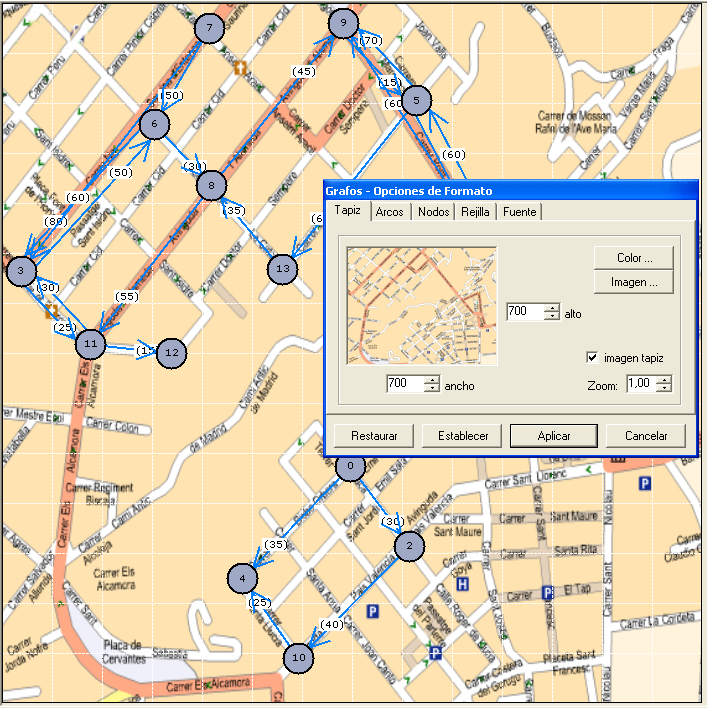Decrease the ancho width value with down arrow
The image size is (707, 708).
(431, 388)
